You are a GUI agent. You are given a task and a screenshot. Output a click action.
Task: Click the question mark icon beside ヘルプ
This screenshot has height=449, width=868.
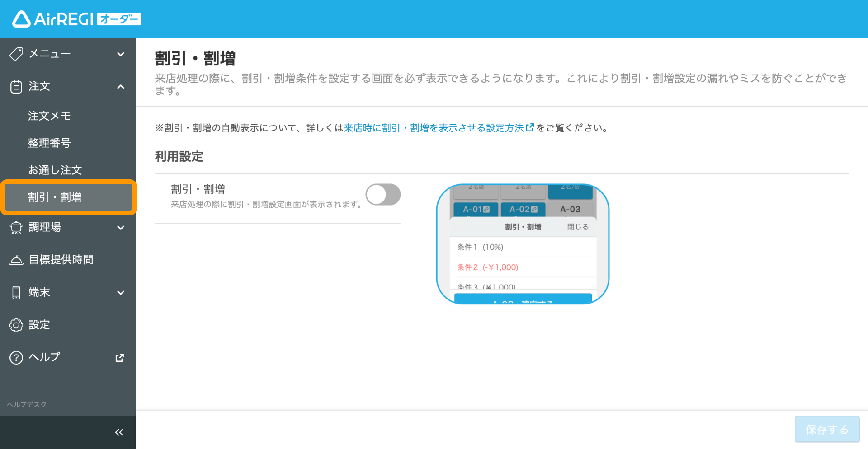click(16, 358)
